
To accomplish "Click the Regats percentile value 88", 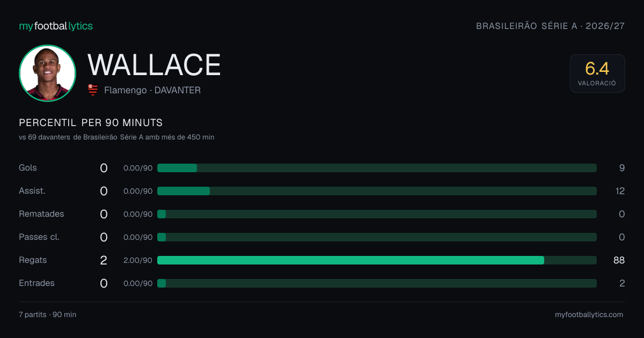I will (x=619, y=260).
